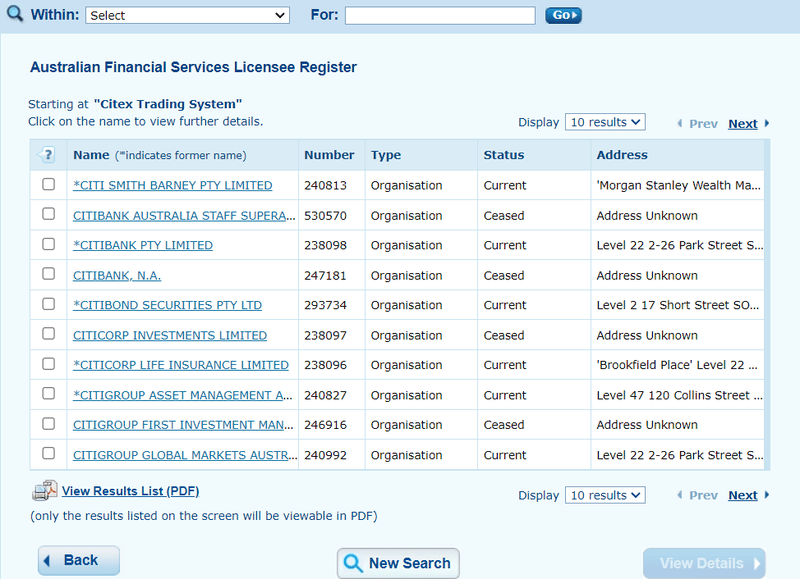Open View Results List (PDF) link
The height and width of the screenshot is (579, 800).
131,491
